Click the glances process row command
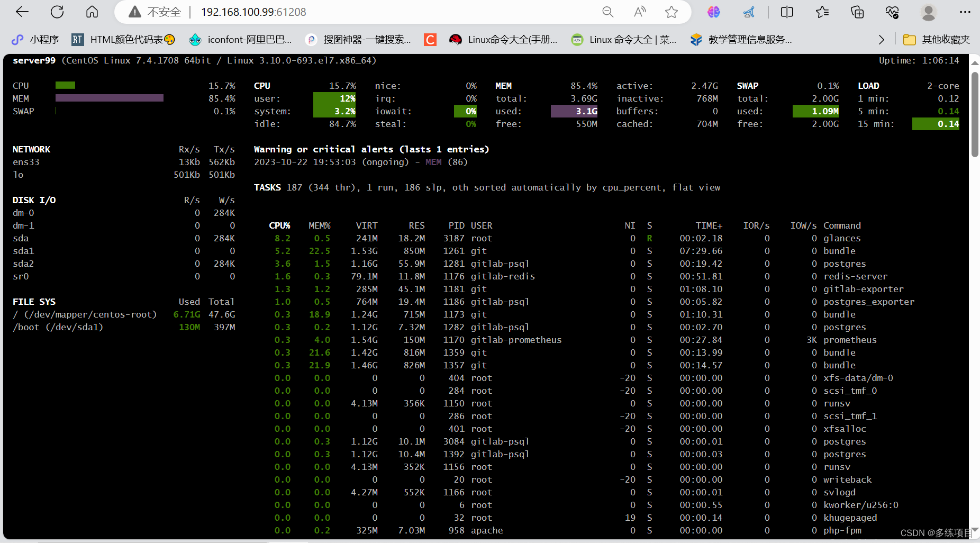 tap(842, 238)
